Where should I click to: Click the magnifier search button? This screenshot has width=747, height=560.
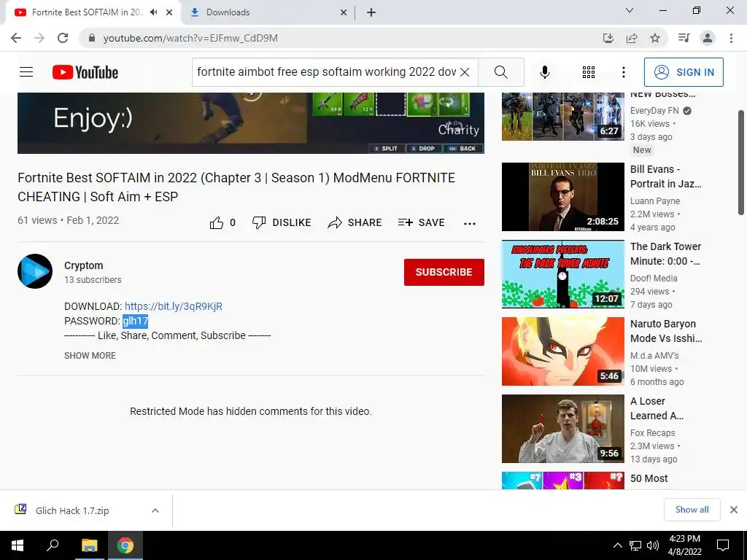500,72
